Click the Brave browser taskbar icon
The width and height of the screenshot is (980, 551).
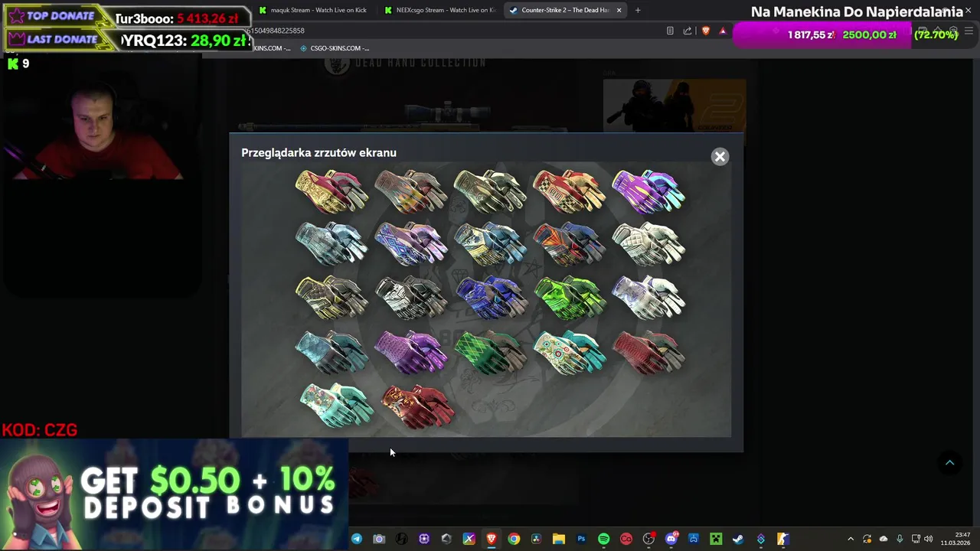click(492, 540)
